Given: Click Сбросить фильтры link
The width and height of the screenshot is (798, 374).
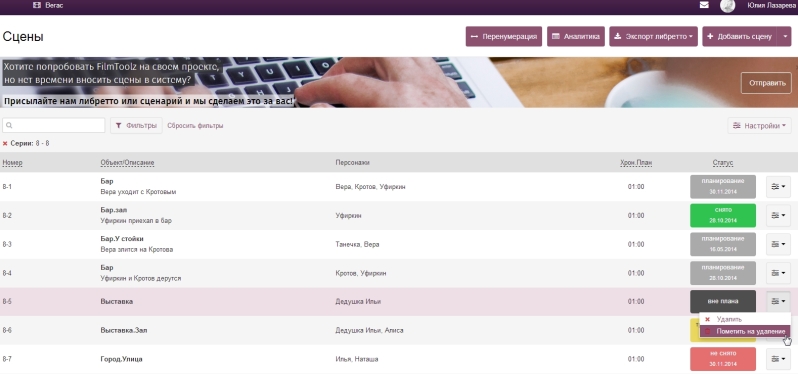Looking at the screenshot, I should point(195,126).
